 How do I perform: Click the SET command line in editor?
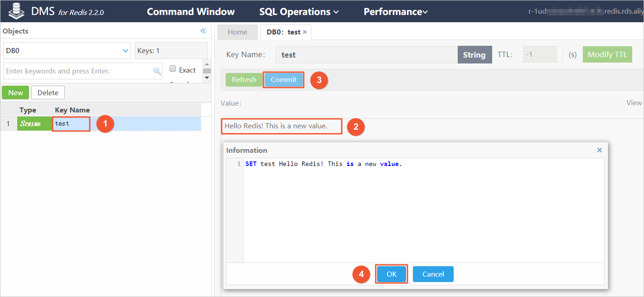[324, 164]
